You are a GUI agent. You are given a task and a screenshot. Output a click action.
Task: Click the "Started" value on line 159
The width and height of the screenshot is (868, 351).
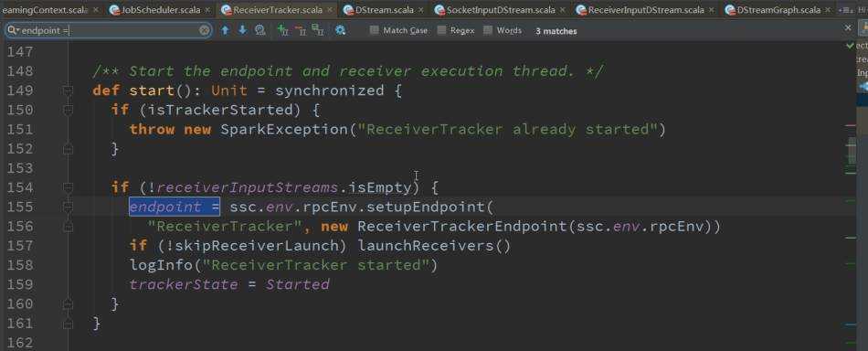point(297,284)
